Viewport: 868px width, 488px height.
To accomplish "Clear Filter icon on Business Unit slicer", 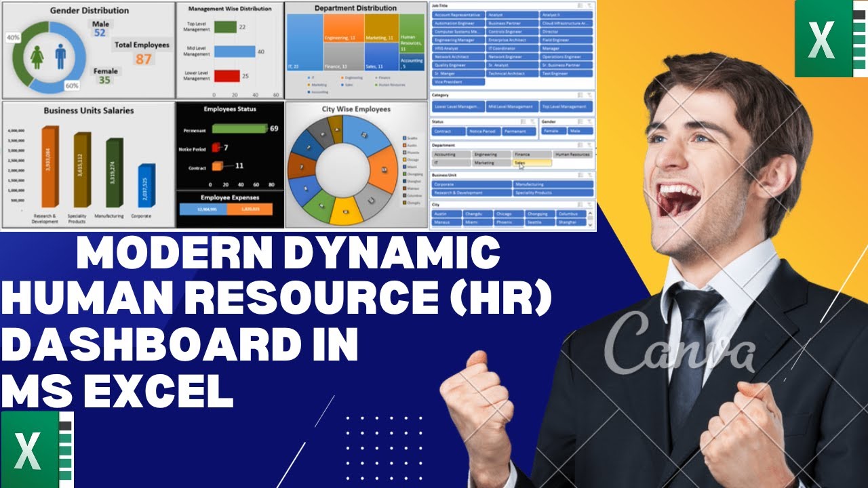I will [x=589, y=176].
